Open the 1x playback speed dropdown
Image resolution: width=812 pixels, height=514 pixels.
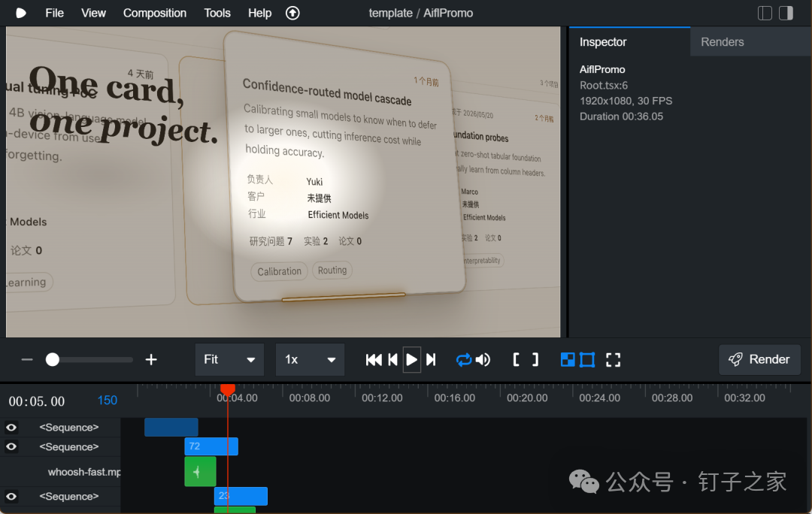pyautogui.click(x=310, y=360)
